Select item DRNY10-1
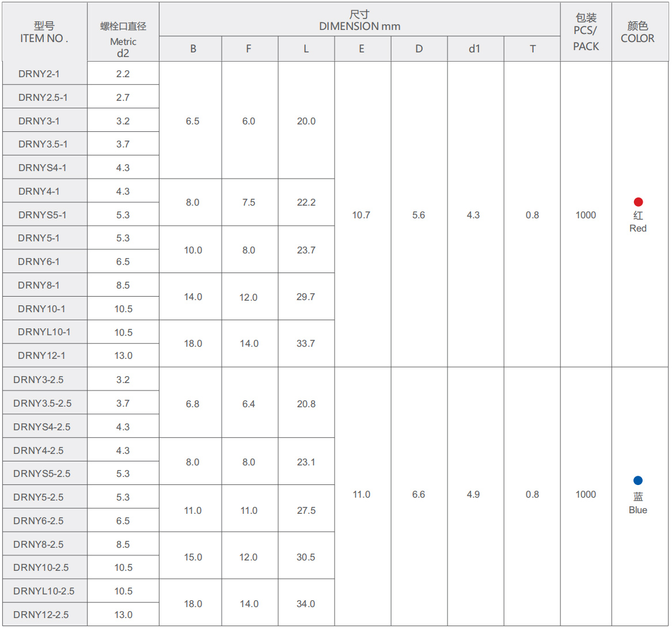Viewport: 672px width, 629px height. [x=41, y=309]
